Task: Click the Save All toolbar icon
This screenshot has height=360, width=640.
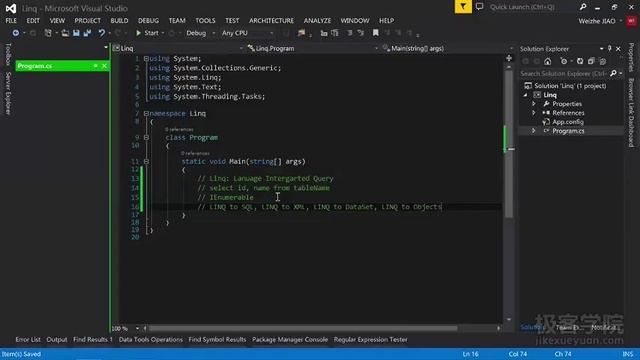Action: (87, 33)
